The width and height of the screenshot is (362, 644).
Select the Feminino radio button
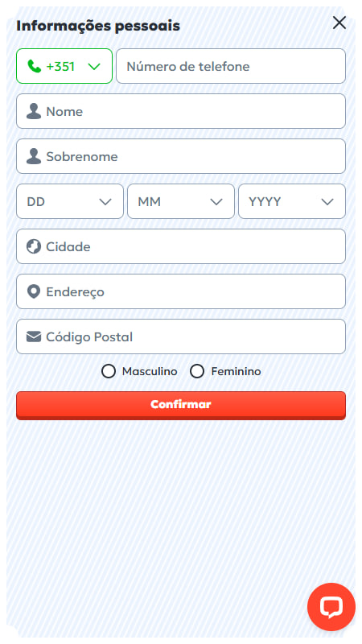coord(197,371)
